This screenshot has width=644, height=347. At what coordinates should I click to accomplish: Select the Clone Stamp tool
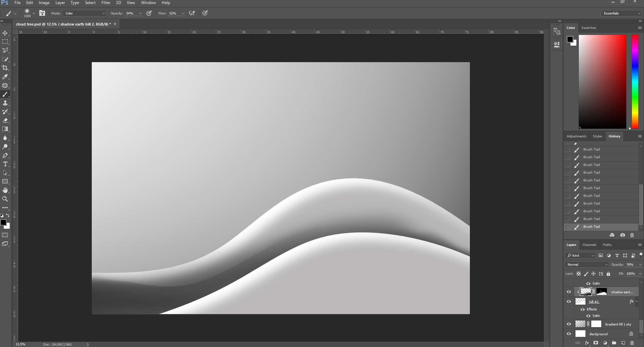pos(5,103)
